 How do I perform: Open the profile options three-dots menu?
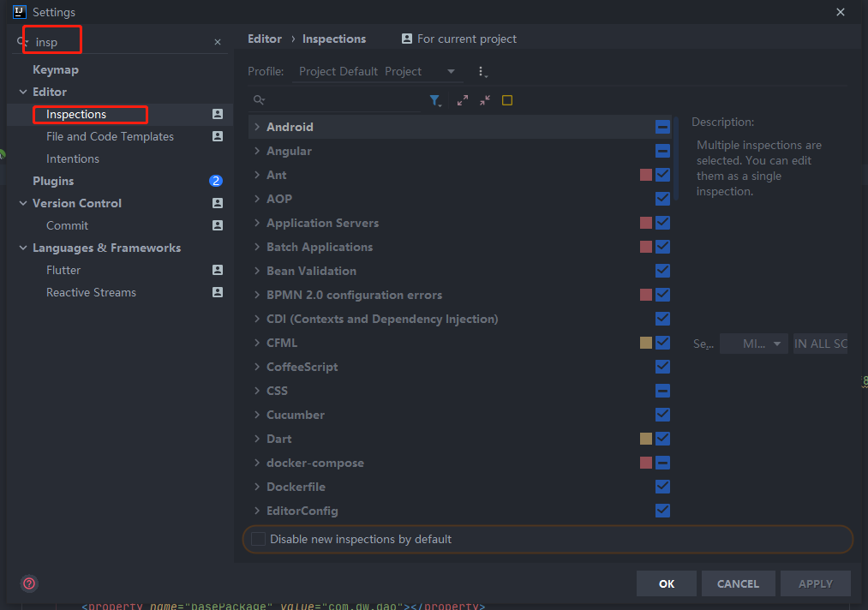click(482, 71)
